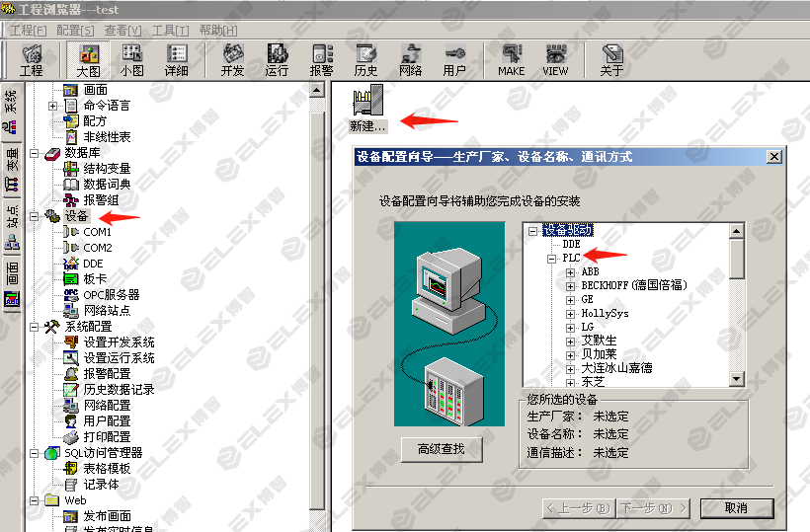Switch to 大图 large icon view
Image resolution: width=810 pixels, height=532 pixels.
point(89,59)
